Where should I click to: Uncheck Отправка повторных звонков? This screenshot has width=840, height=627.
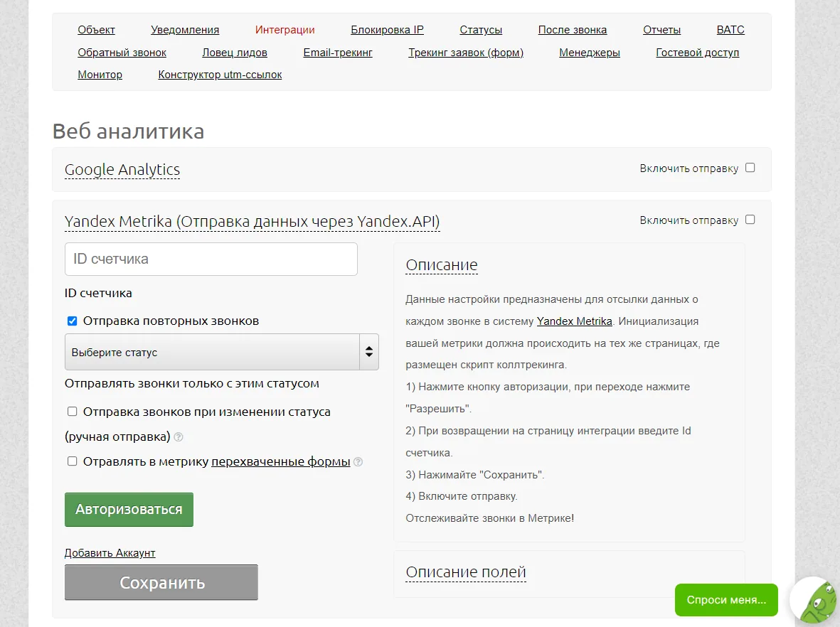pos(72,321)
